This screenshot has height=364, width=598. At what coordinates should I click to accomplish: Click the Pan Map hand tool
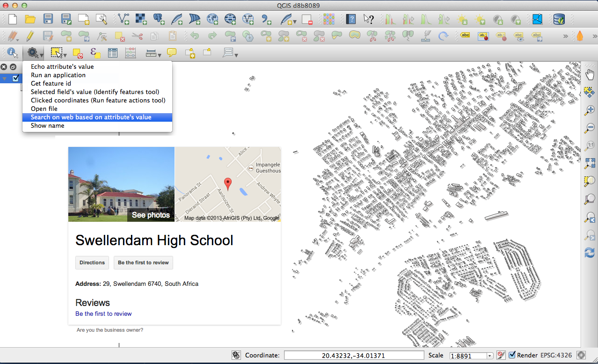590,74
